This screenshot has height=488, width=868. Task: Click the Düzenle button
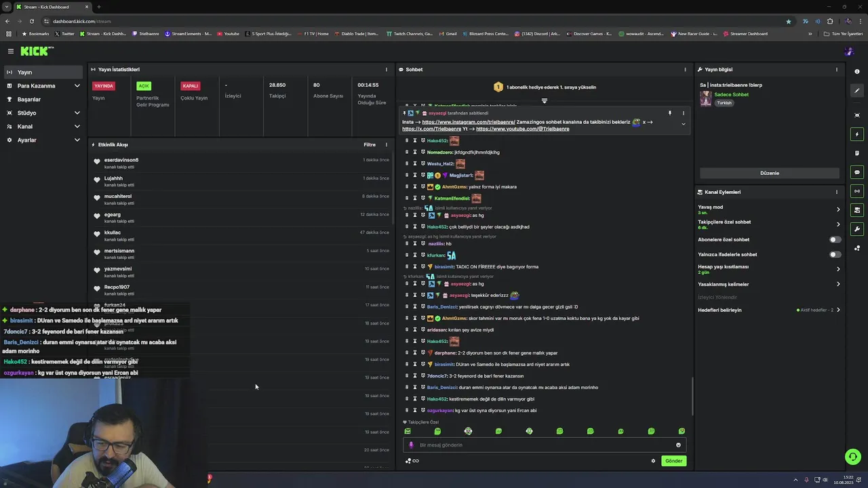770,173
